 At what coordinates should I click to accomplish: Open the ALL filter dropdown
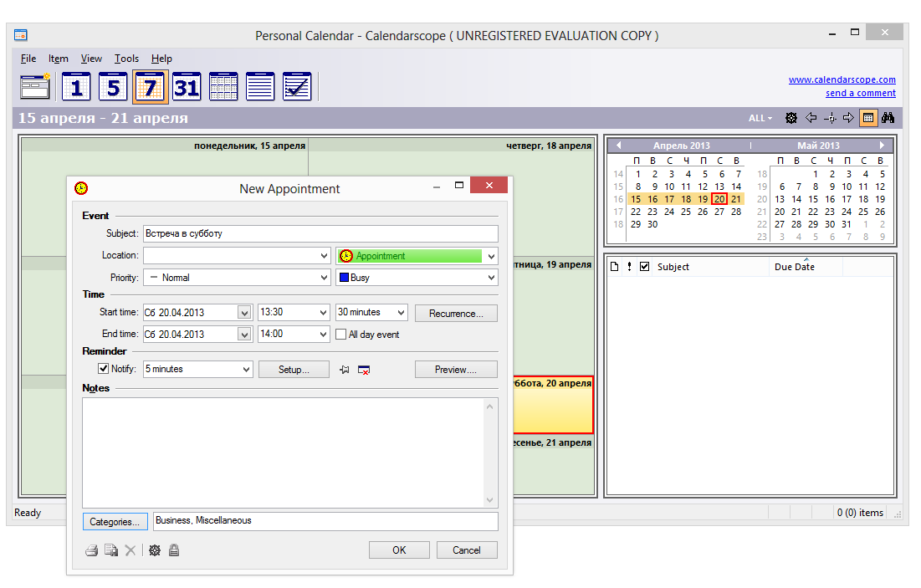[x=760, y=118]
